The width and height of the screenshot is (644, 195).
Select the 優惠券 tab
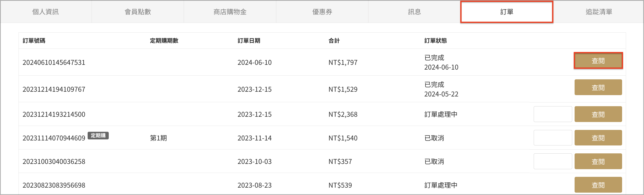tap(322, 12)
